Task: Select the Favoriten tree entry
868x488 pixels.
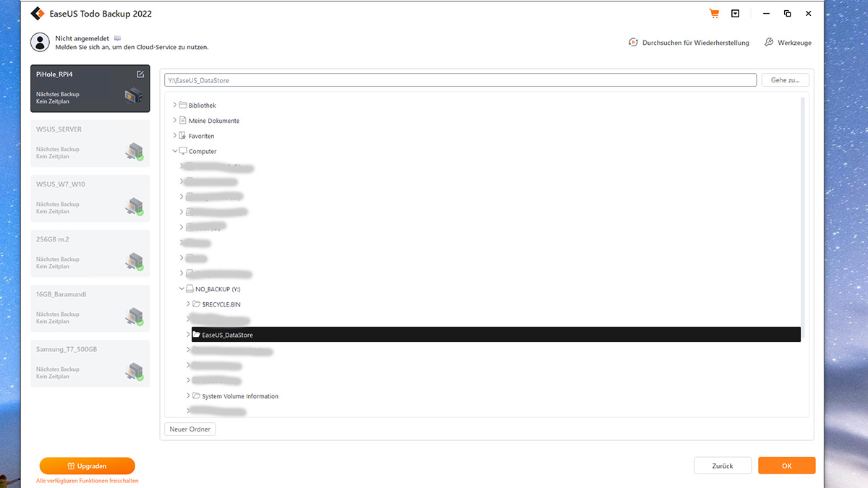Action: click(202, 136)
